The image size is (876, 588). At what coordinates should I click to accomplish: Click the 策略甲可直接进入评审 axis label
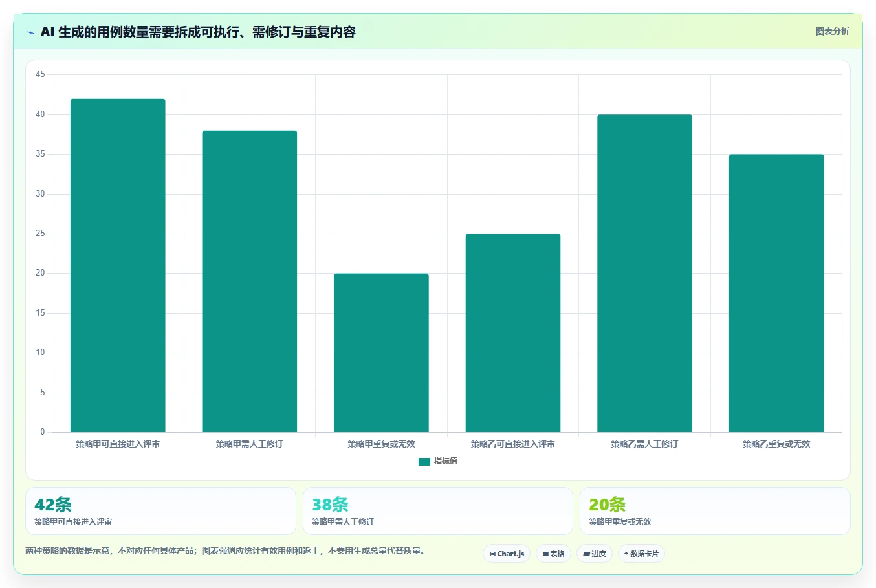point(118,444)
